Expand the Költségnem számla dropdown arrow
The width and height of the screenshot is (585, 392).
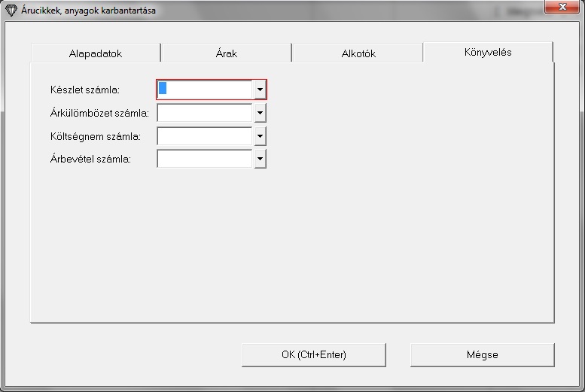(260, 136)
